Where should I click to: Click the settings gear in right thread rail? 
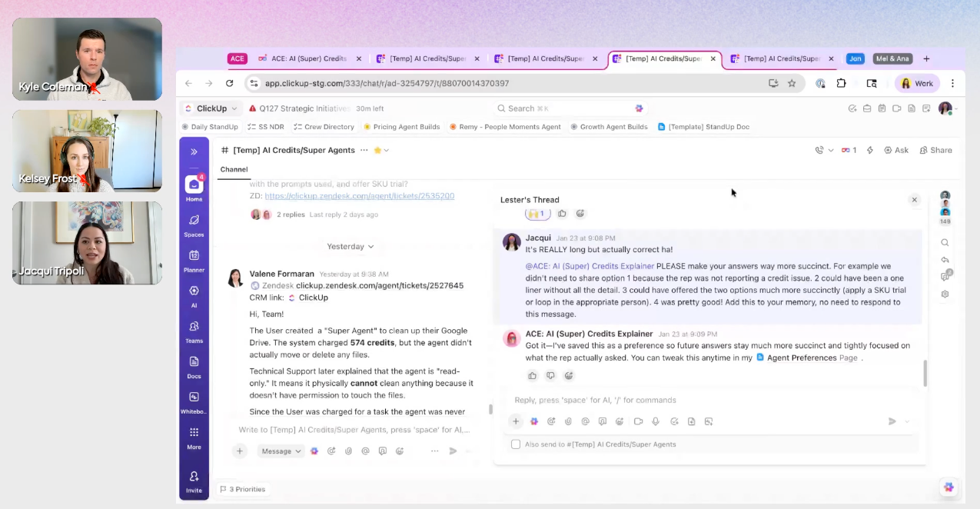(945, 294)
